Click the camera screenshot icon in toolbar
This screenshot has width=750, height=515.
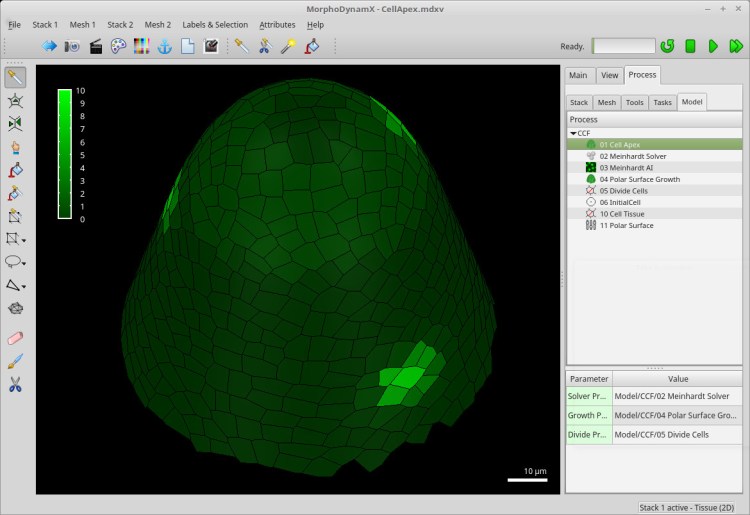[72, 46]
